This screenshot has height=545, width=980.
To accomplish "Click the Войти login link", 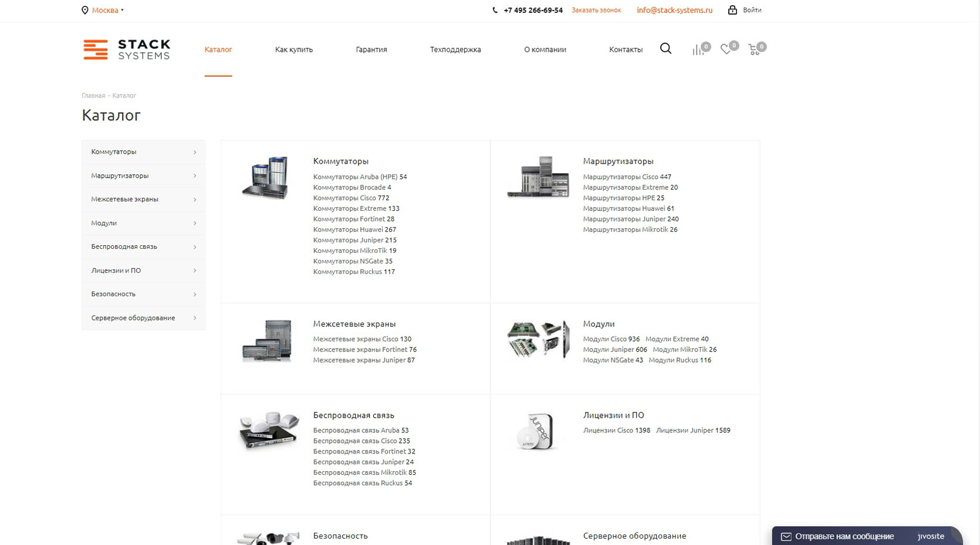I will click(x=752, y=10).
